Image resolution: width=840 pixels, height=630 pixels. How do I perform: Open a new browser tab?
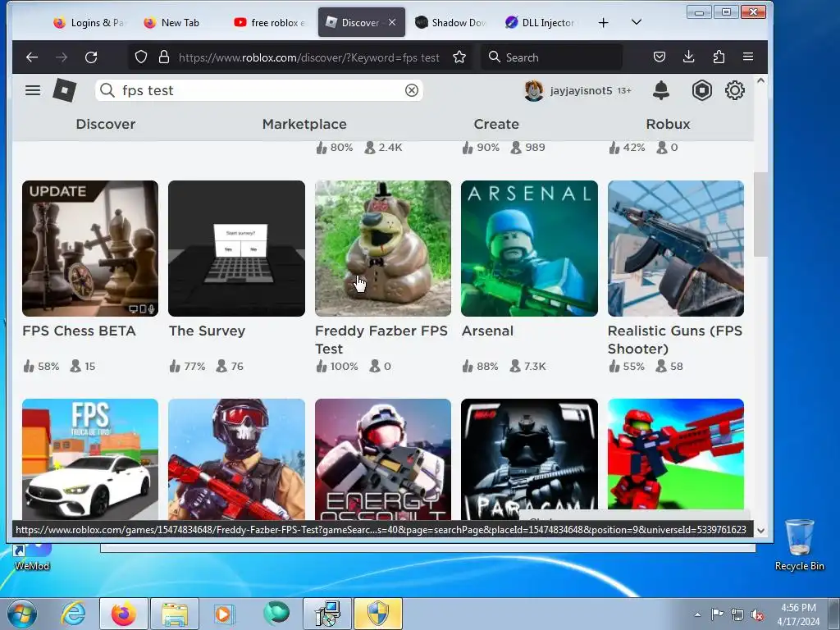603,22
